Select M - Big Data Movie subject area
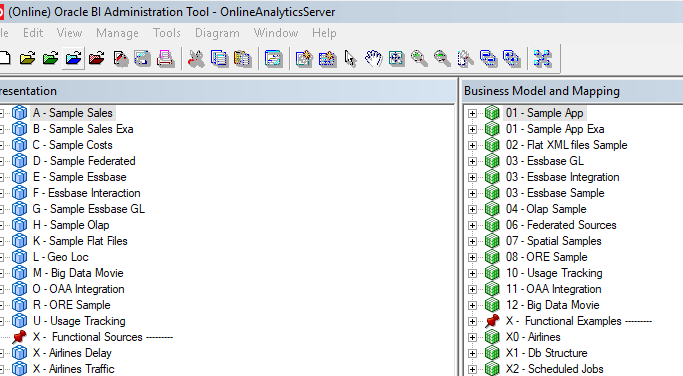 [x=78, y=273]
